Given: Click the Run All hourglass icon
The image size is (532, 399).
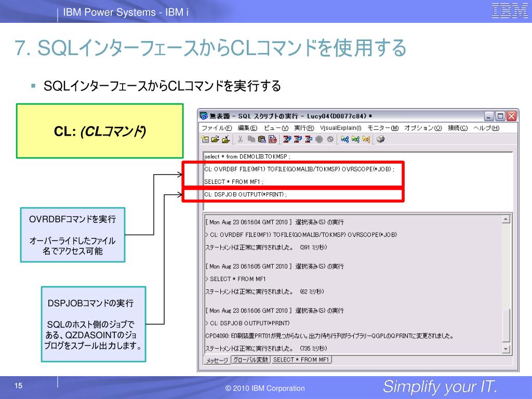Looking at the screenshot, I should pos(287,139).
